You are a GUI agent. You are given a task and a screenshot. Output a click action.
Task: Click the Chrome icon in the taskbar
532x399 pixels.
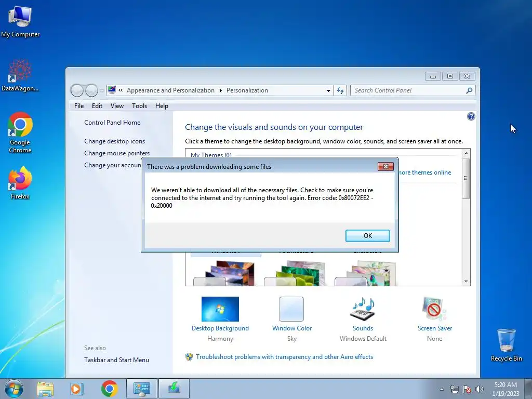click(109, 389)
